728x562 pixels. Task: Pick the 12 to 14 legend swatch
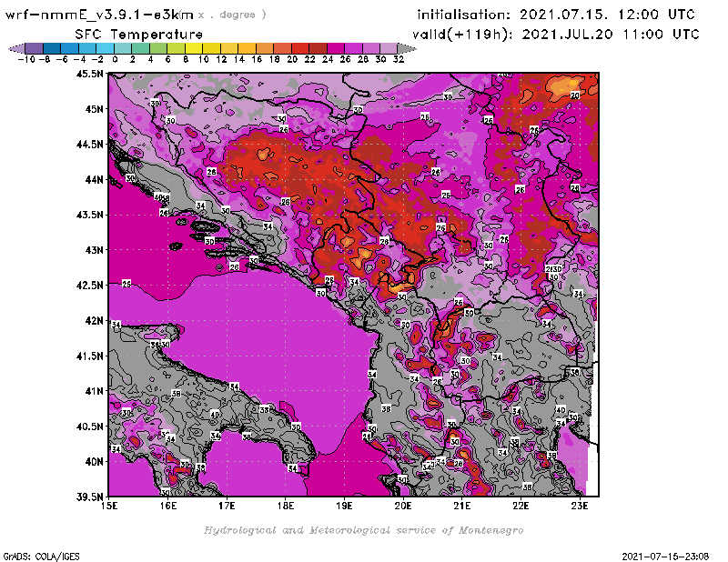coord(229,48)
